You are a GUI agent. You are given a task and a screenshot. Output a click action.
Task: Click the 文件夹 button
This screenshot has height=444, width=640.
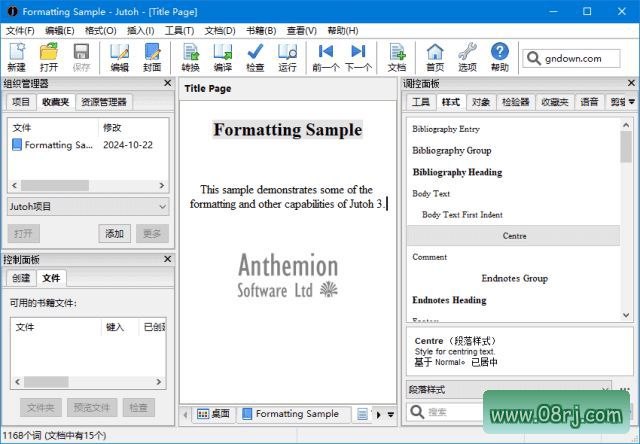pyautogui.click(x=41, y=407)
